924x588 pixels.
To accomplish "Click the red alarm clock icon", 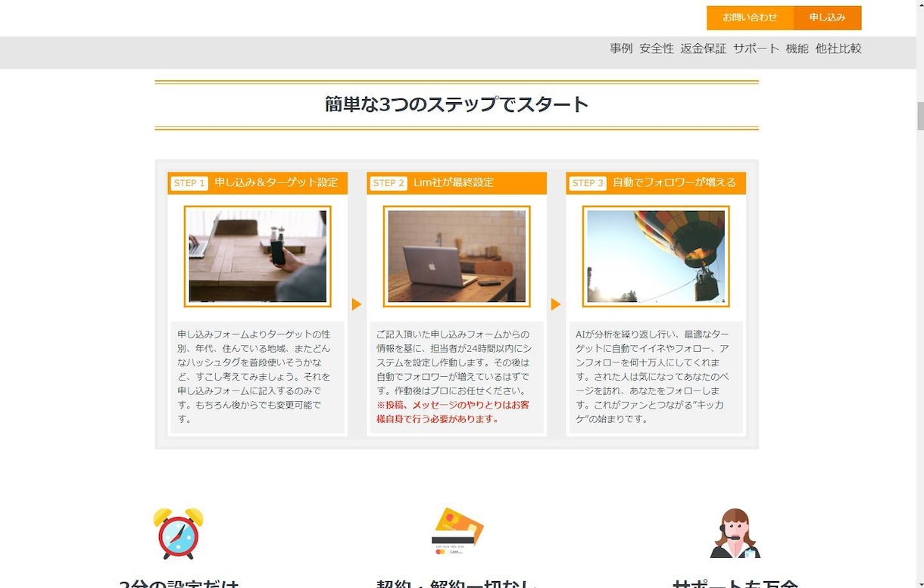I will (178, 534).
